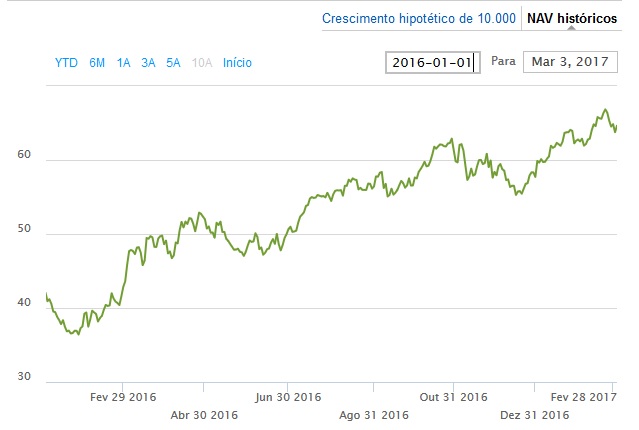Screen dimensions: 639x430
Task: Click the Ago 31 2016 axis label
Action: click(x=374, y=415)
